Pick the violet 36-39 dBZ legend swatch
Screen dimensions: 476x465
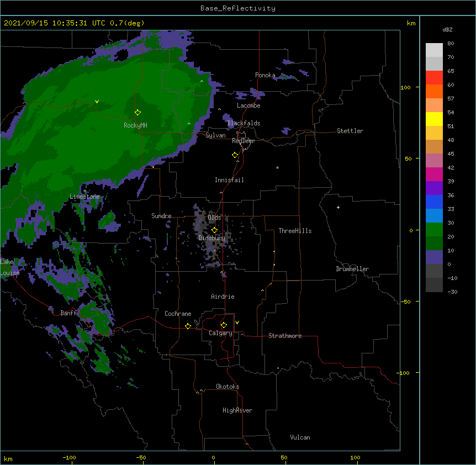pos(434,188)
